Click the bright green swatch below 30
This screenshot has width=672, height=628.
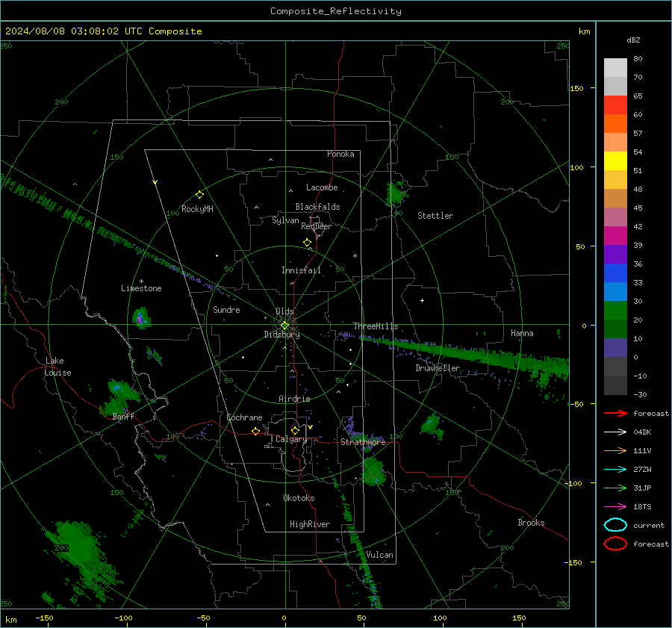pyautogui.click(x=615, y=311)
